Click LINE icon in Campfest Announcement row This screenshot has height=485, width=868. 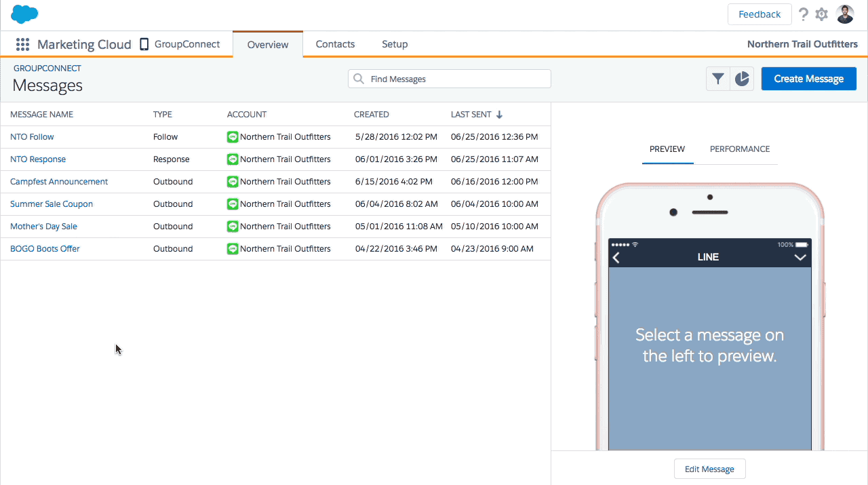[233, 182]
